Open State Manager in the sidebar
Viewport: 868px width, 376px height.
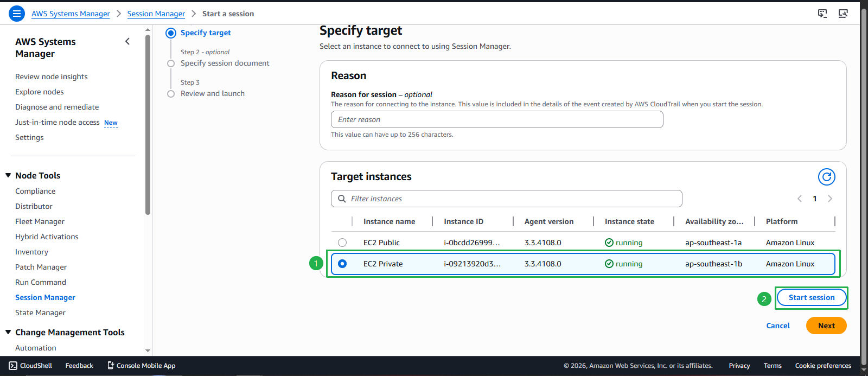coord(40,313)
